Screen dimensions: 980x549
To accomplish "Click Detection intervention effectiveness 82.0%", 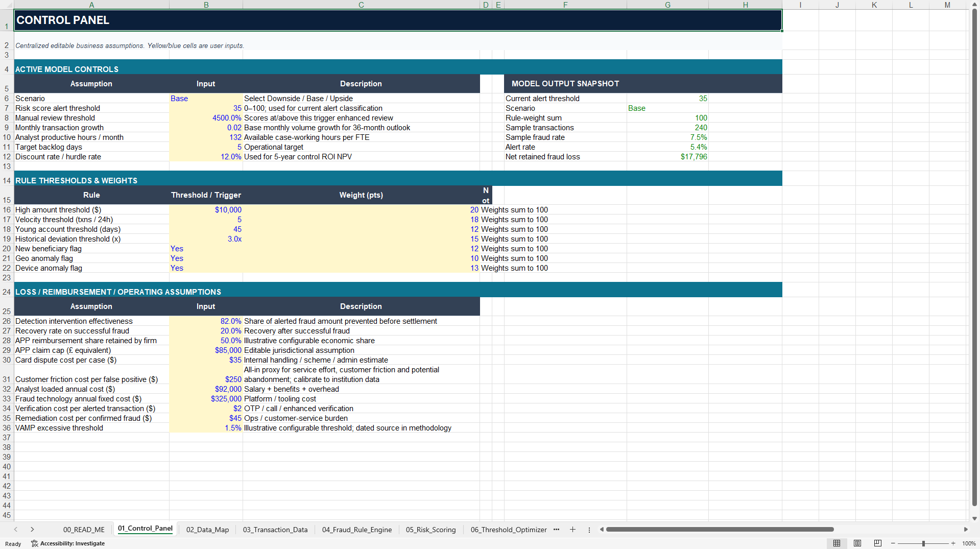I will tap(206, 321).
